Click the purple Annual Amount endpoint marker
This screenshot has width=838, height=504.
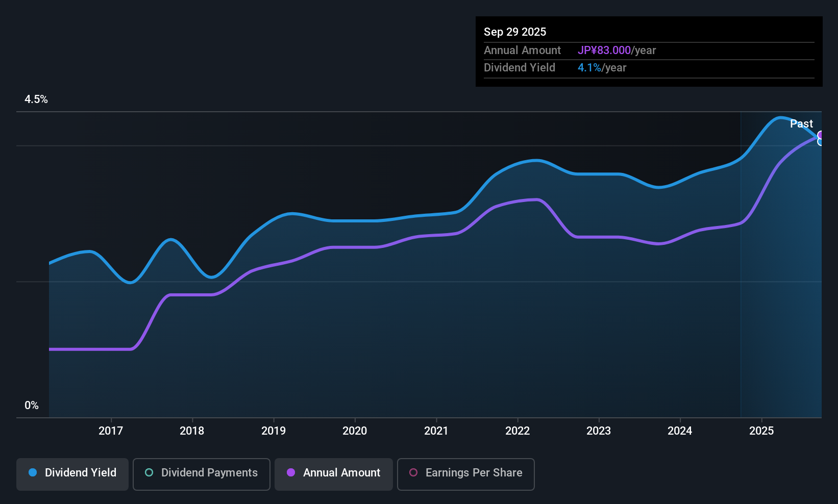821,135
